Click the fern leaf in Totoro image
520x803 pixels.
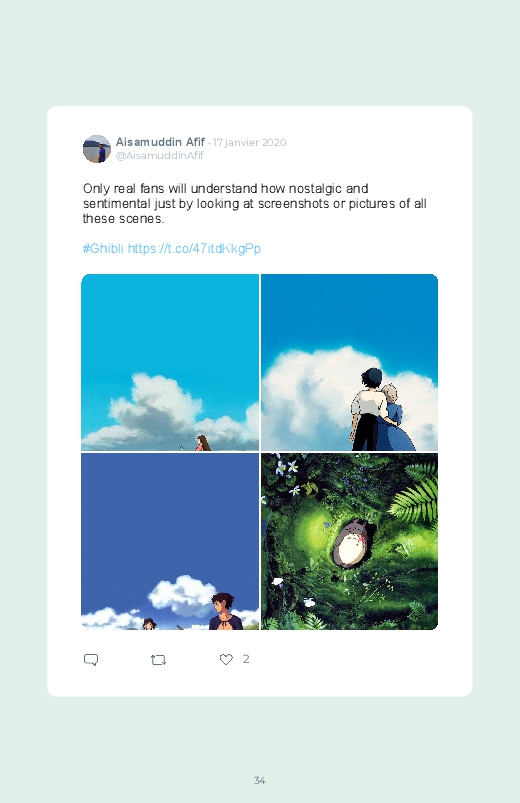click(x=415, y=490)
